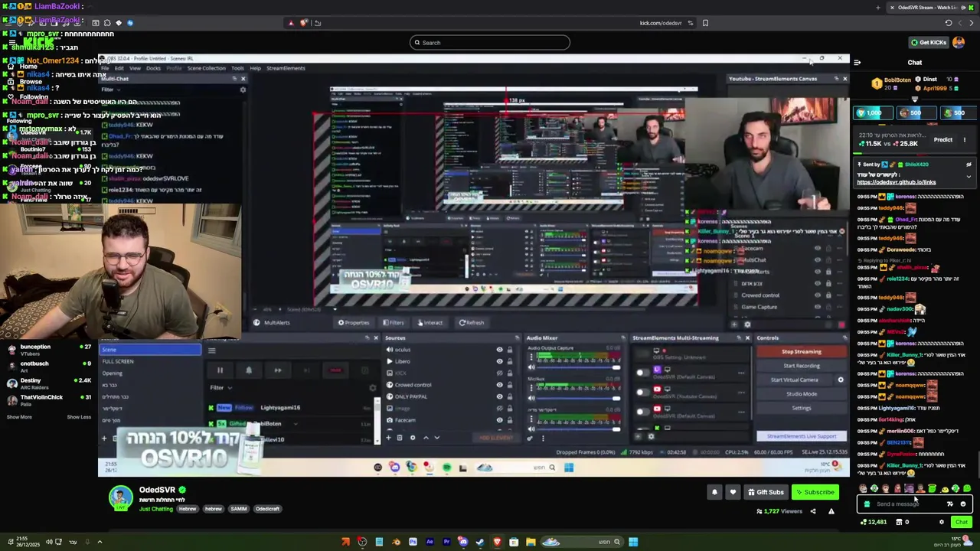Reload the page in the browser
Image resolution: width=980 pixels, height=551 pixels.
(x=949, y=23)
